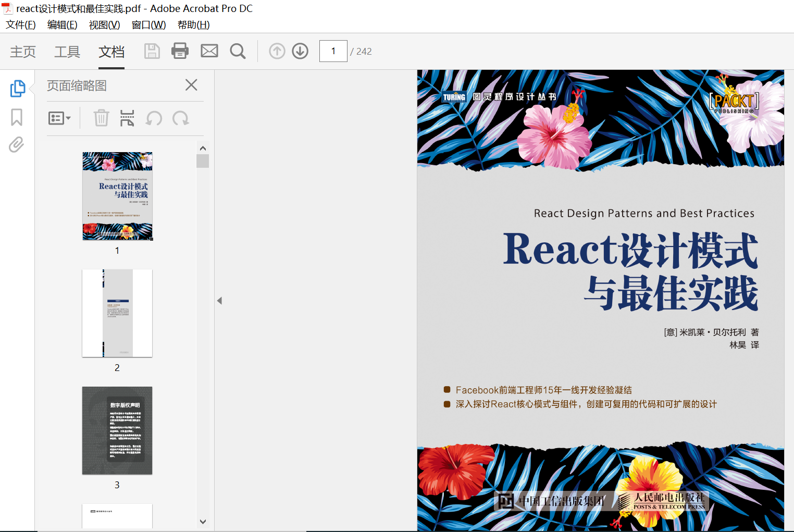
Task: Click the thumbnails scrollbar thumb
Action: pyautogui.click(x=203, y=161)
